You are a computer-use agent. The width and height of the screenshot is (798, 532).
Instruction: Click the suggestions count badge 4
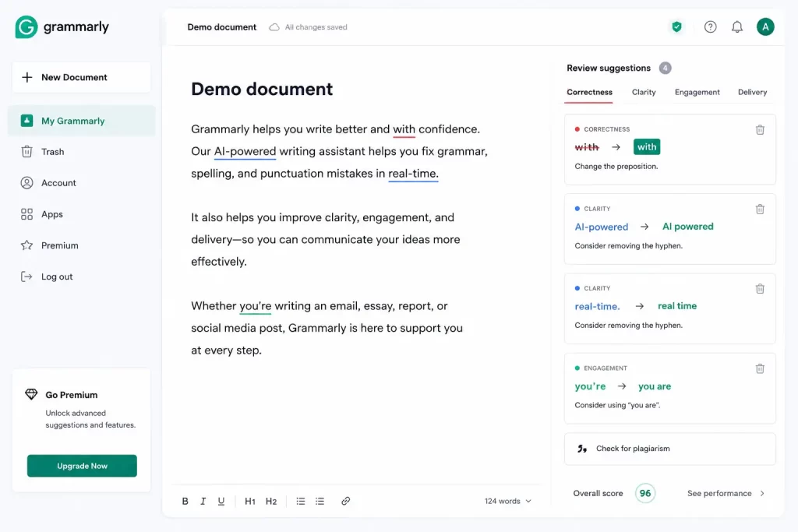click(x=665, y=68)
